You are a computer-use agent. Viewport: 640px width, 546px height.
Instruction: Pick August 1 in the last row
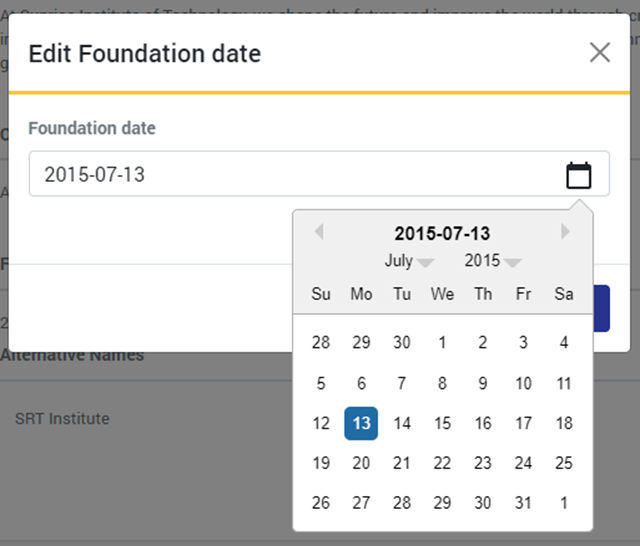coord(564,503)
